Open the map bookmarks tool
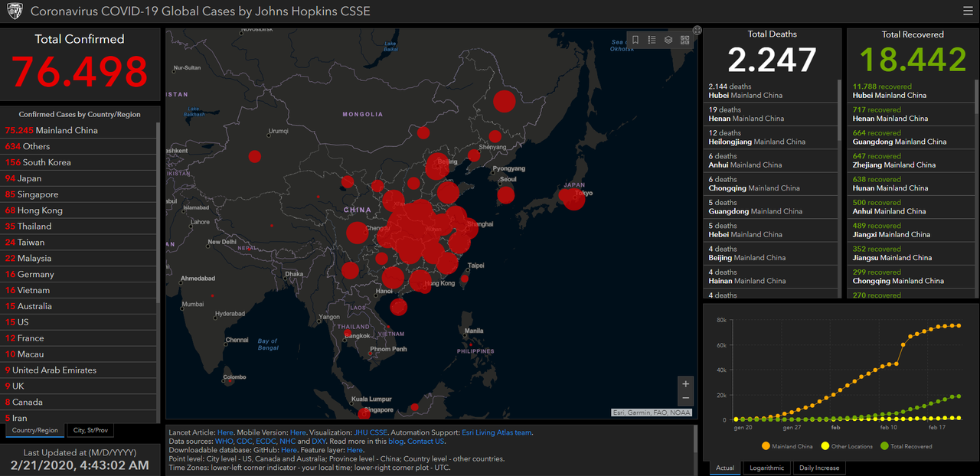The image size is (980, 476). [x=635, y=40]
